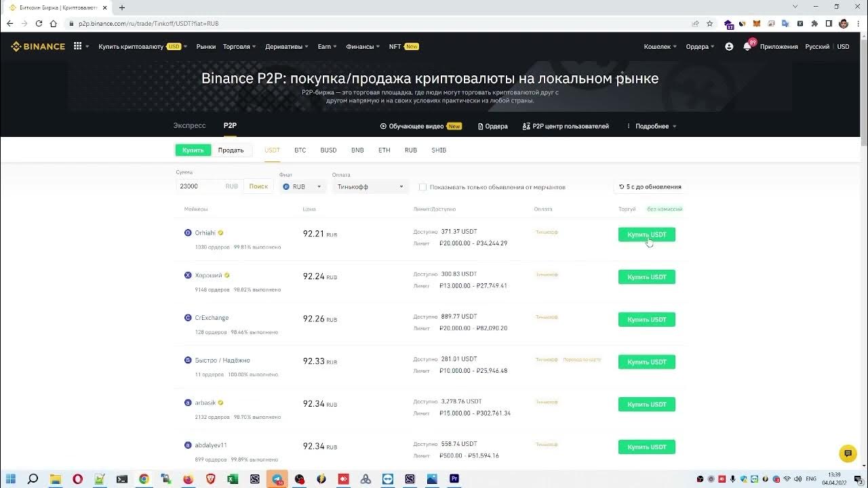The height and width of the screenshot is (488, 868).
Task: Bookmark this page with the star icon
Action: (x=710, y=23)
